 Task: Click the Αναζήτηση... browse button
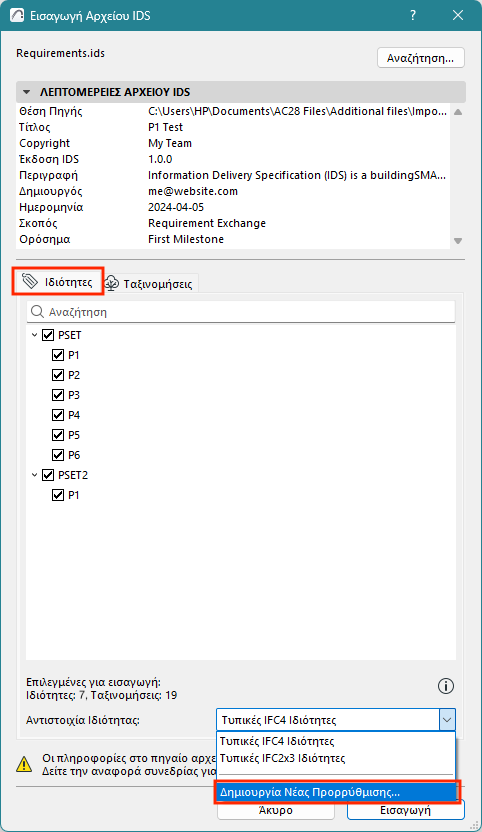tap(420, 58)
